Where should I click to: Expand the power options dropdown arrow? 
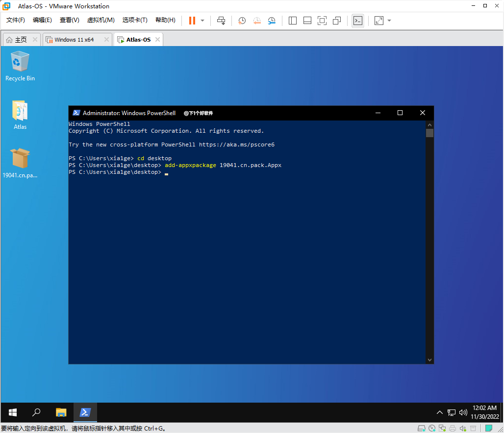pyautogui.click(x=202, y=21)
